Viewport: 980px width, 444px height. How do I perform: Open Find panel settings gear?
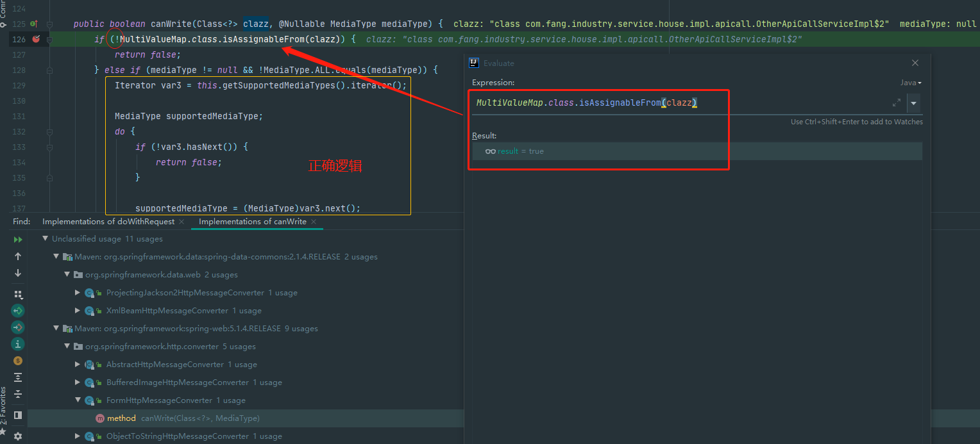click(x=18, y=436)
